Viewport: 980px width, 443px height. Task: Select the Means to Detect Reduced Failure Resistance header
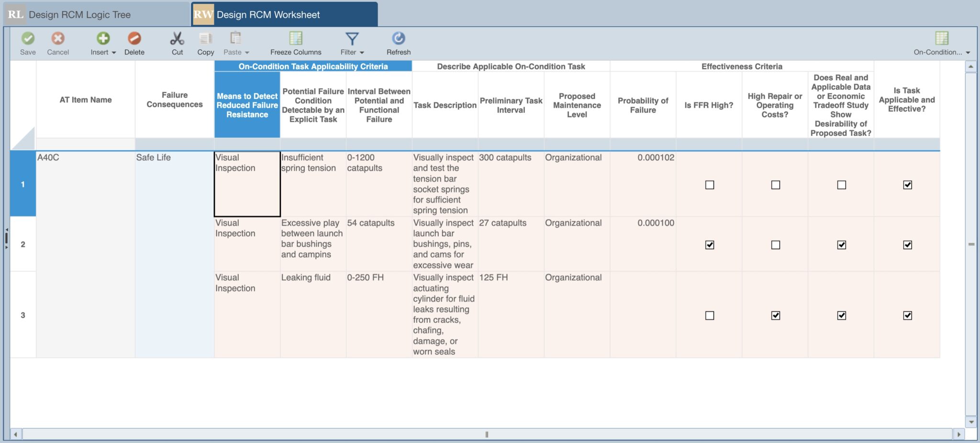coord(247,105)
